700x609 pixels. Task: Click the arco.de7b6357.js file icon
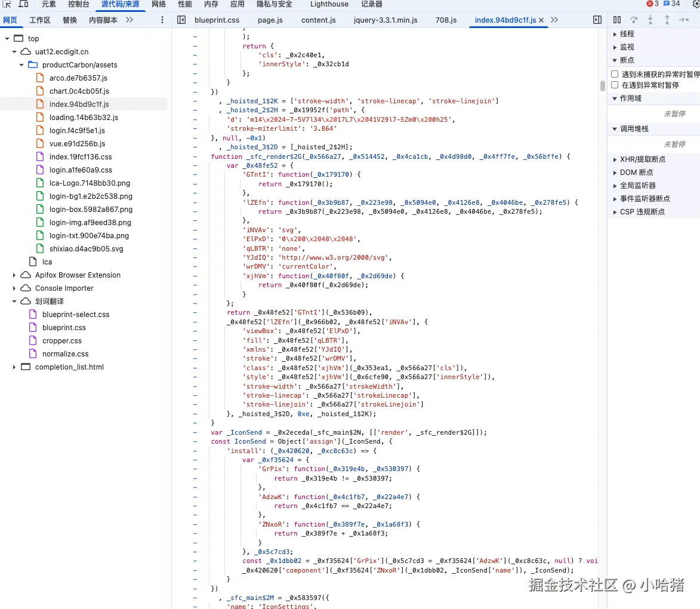click(40, 78)
